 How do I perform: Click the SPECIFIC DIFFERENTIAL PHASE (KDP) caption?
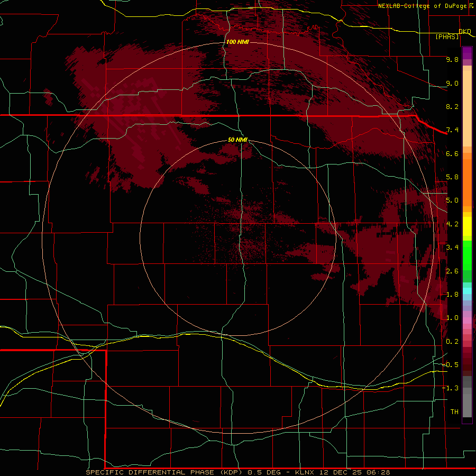(x=164, y=472)
